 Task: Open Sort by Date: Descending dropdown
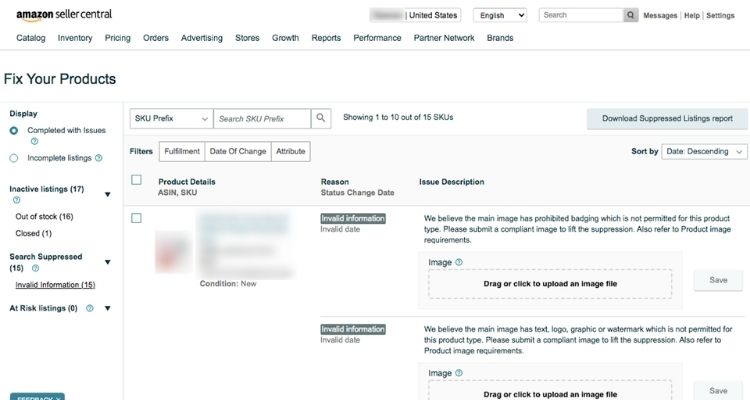pyautogui.click(x=704, y=151)
